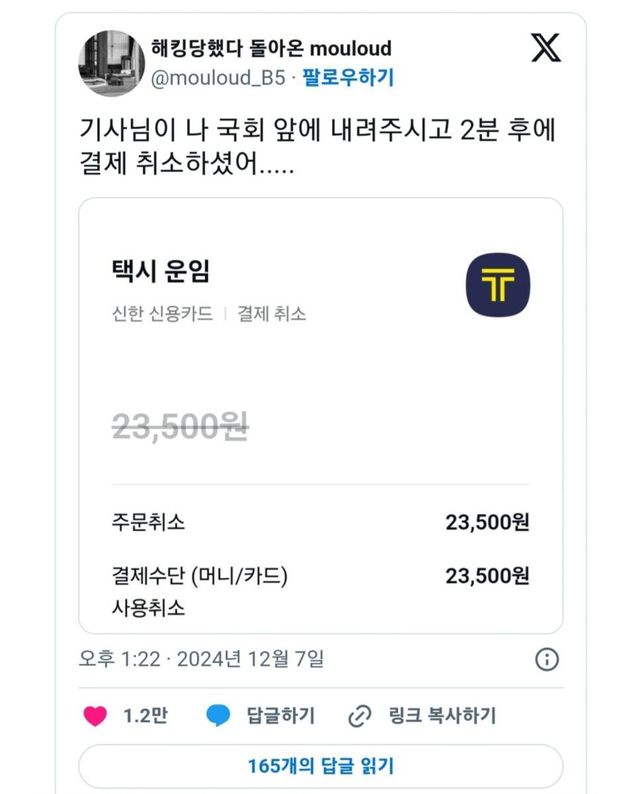Click the yellow Kakao T app icon
This screenshot has height=794, width=640.
pyautogui.click(x=497, y=286)
